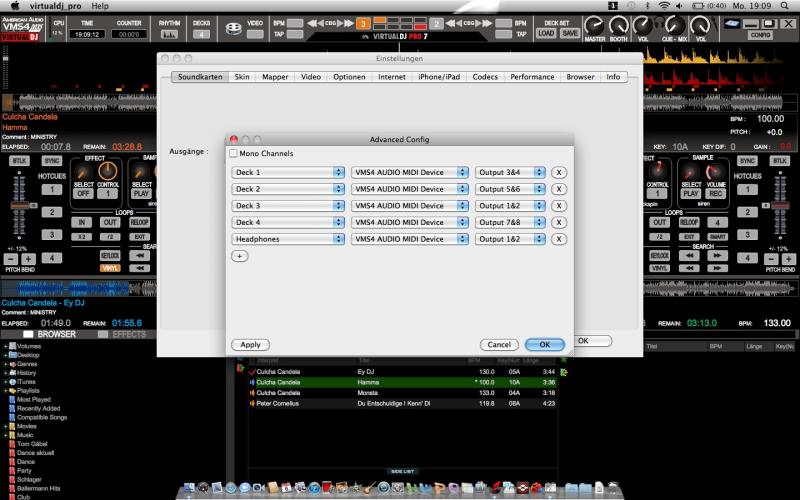Select iTunes in browser tree

click(x=26, y=382)
